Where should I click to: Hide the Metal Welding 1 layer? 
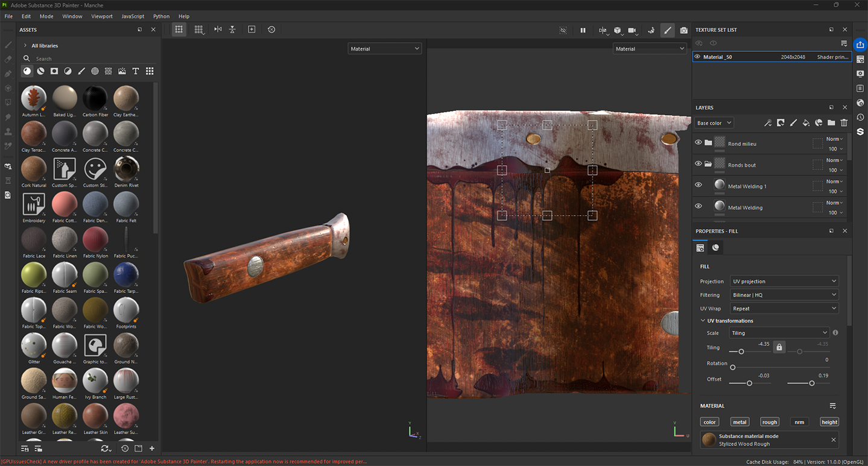(x=699, y=186)
